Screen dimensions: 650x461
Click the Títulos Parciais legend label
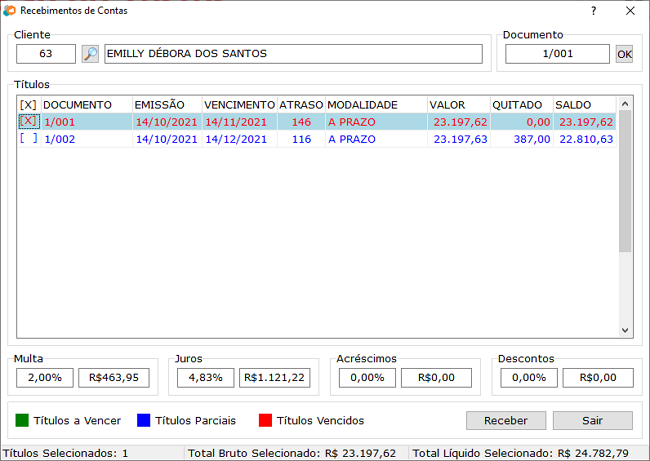pos(195,420)
